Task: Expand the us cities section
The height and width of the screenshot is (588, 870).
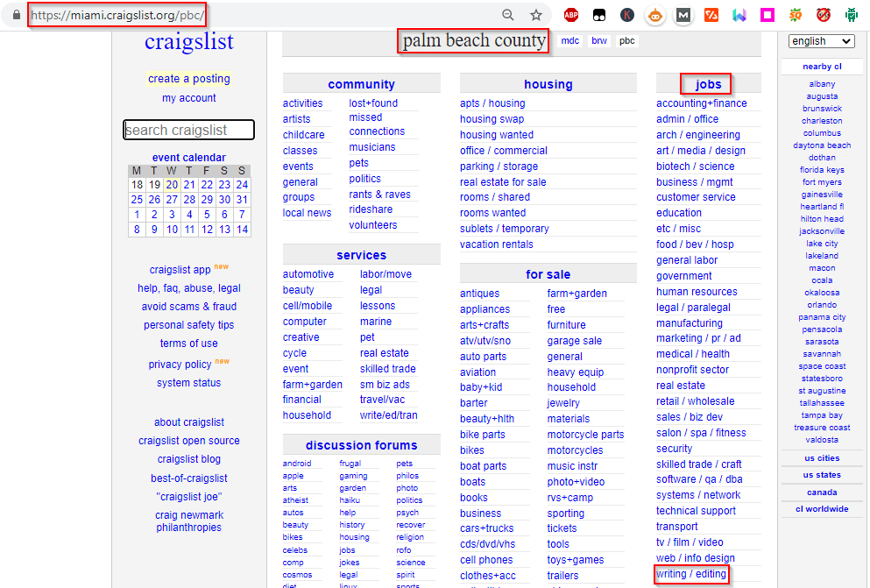Action: click(x=822, y=458)
